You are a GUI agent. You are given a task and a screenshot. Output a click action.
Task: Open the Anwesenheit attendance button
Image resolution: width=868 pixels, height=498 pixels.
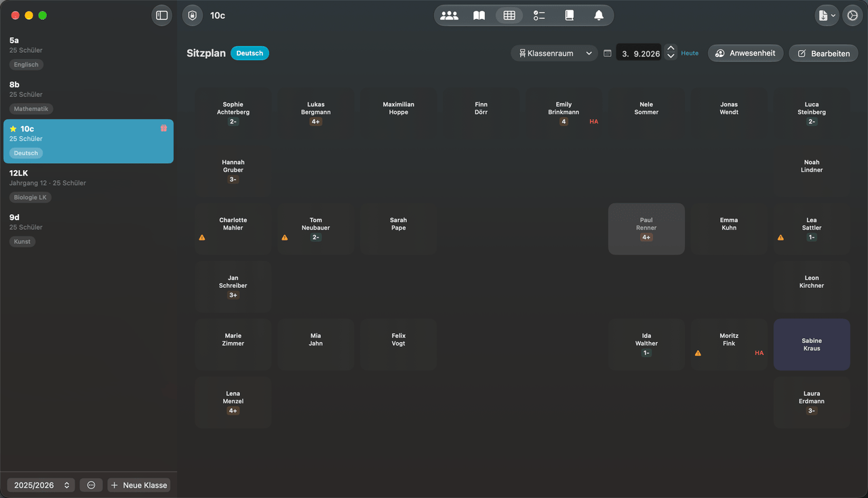746,53
